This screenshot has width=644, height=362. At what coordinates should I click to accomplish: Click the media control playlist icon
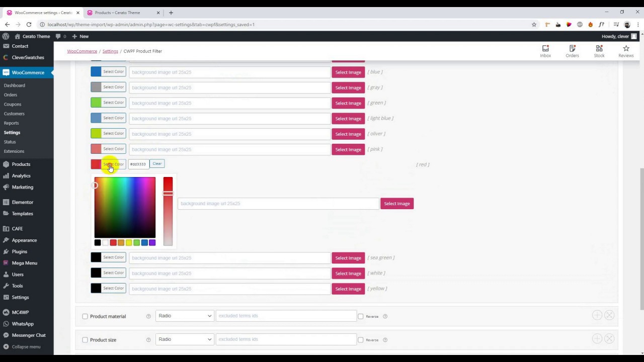tap(616, 25)
